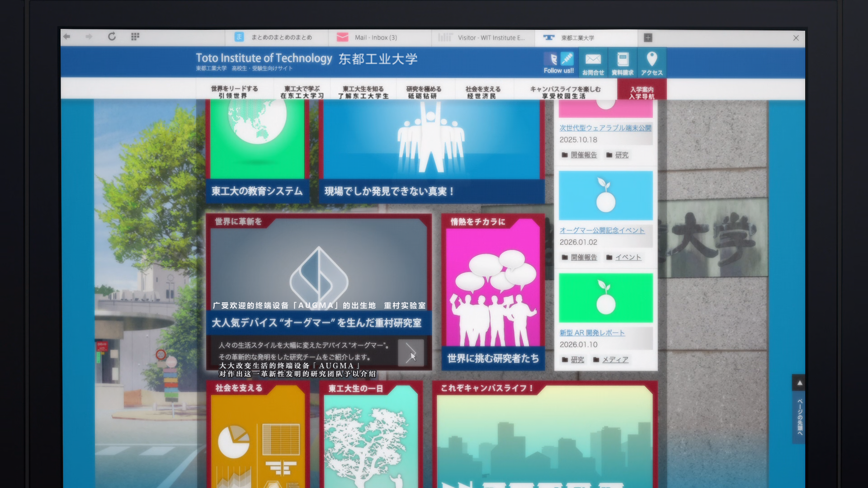
Task: Open the 次世代型ウェアラブル端末公開 news link
Action: 606,128
